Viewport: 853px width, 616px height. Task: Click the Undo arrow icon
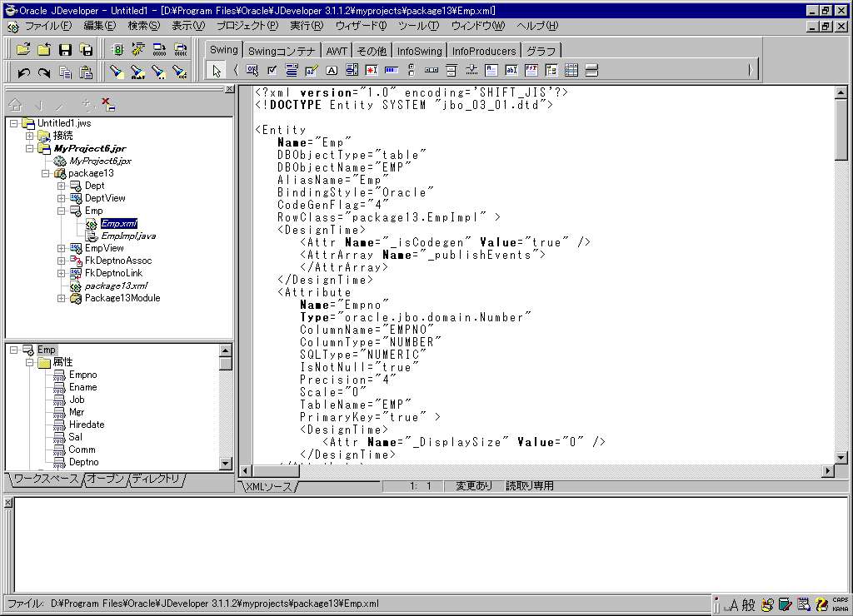coord(23,72)
